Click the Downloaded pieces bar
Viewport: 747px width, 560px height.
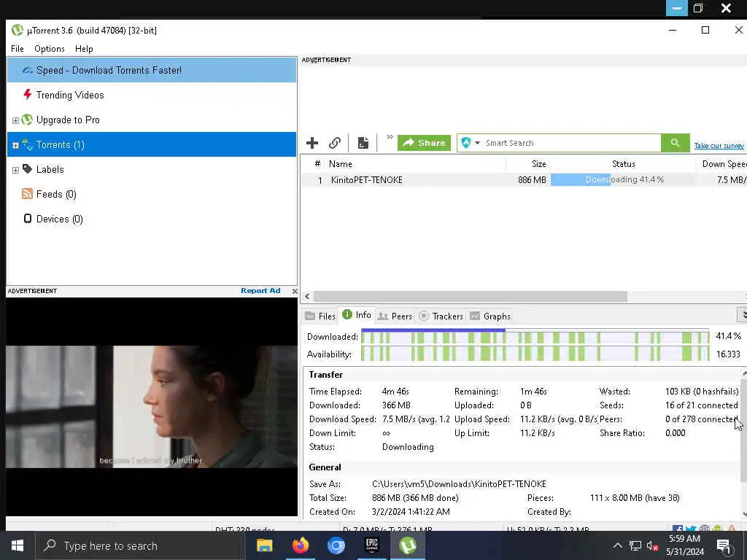click(x=535, y=337)
